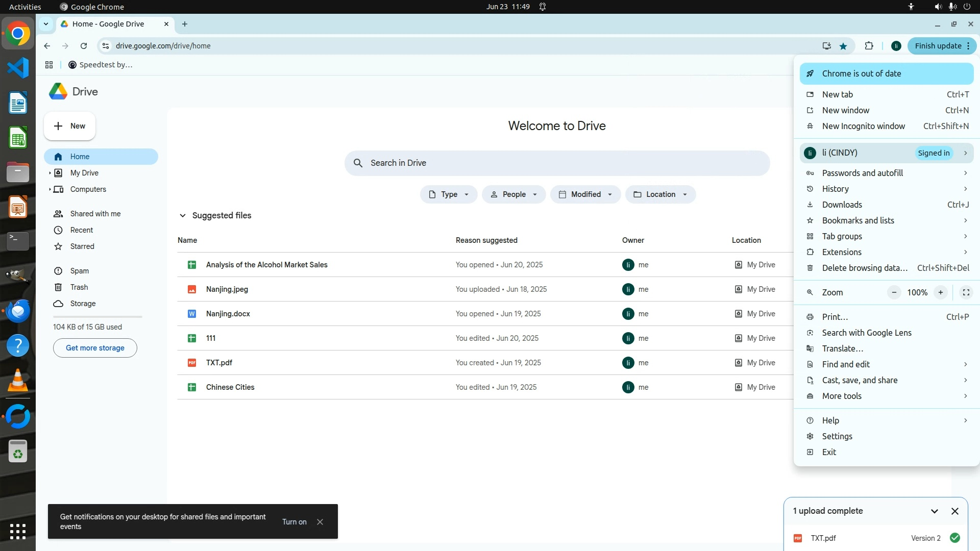Click Turn on in notification banner
The image size is (980, 551).
pos(294,521)
